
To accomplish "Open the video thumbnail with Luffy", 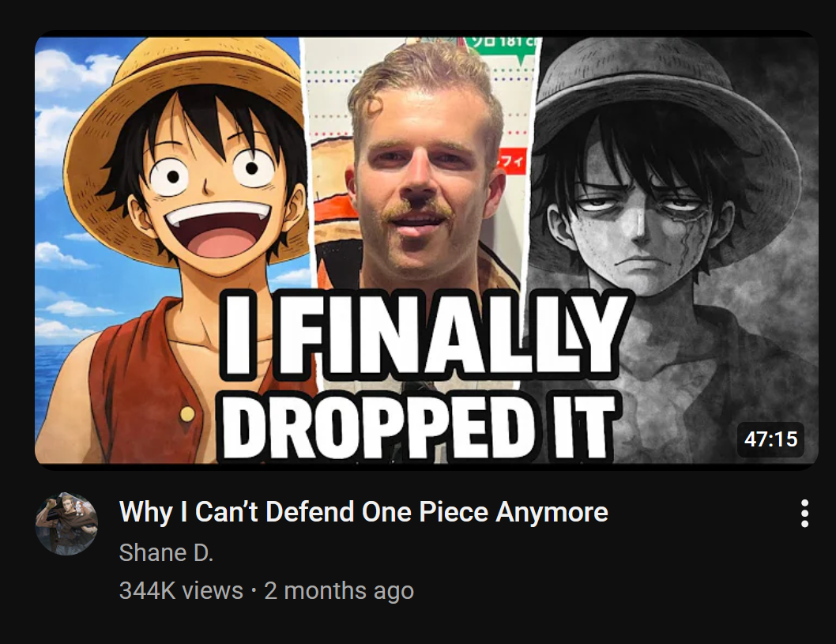I will (426, 250).
